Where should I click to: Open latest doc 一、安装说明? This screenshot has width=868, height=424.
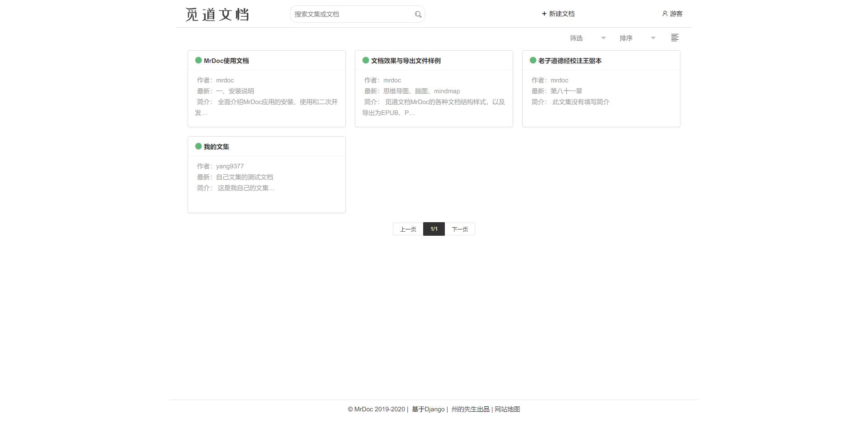[x=235, y=91]
